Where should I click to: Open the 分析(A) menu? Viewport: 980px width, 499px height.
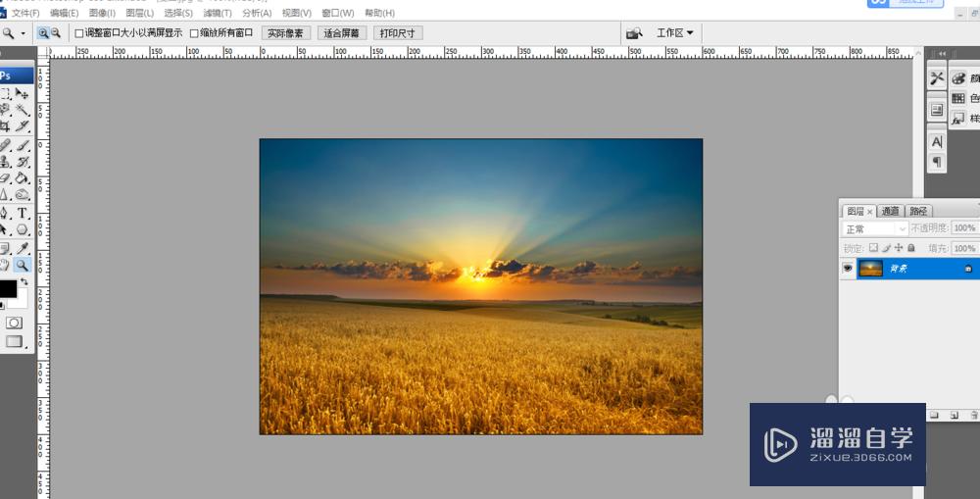257,13
